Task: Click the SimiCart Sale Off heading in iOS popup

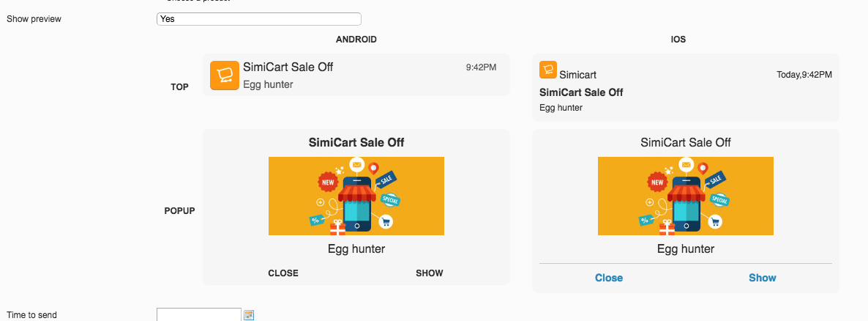Action: 686,142
